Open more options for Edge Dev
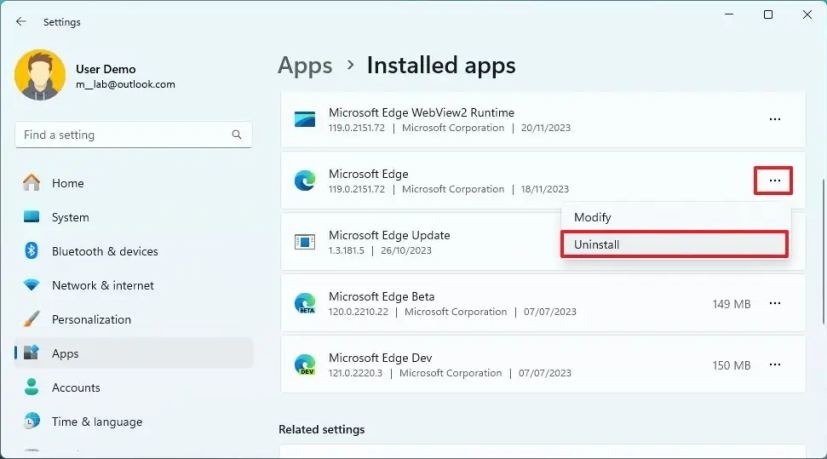The height and width of the screenshot is (459, 827). point(774,365)
